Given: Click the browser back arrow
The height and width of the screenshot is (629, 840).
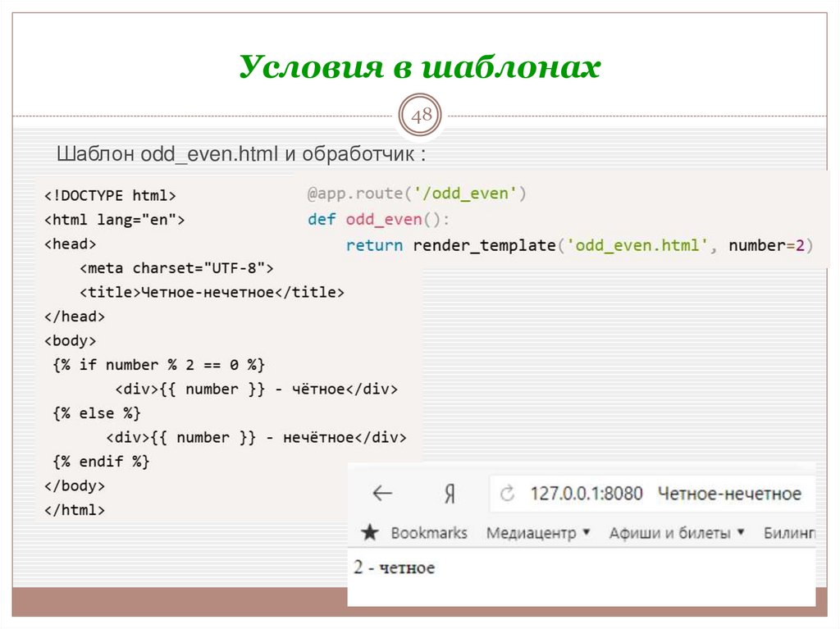Looking at the screenshot, I should click(x=382, y=493).
